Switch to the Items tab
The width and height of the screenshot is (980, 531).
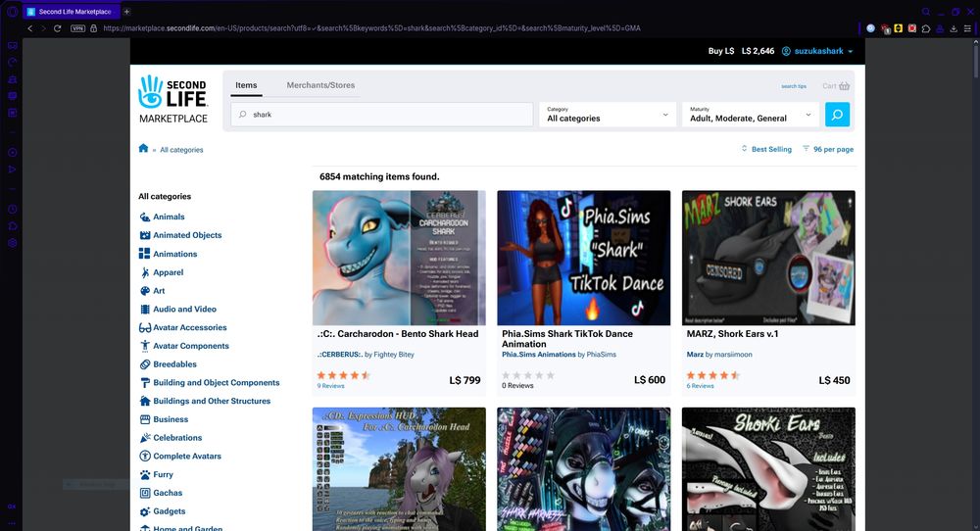click(246, 85)
